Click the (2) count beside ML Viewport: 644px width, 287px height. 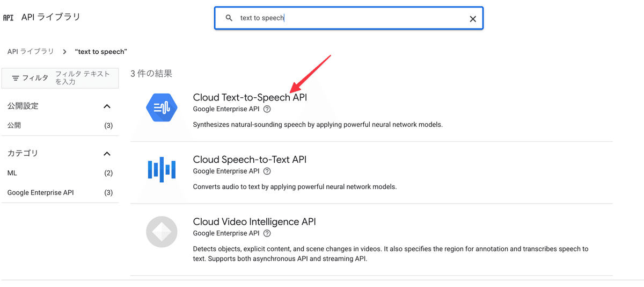tap(108, 173)
